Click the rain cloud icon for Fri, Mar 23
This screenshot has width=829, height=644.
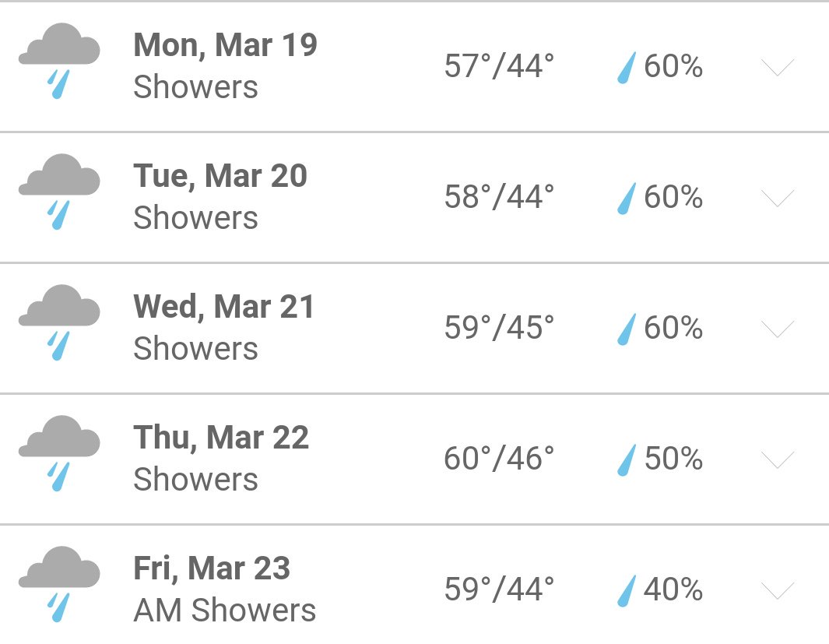pyautogui.click(x=59, y=584)
